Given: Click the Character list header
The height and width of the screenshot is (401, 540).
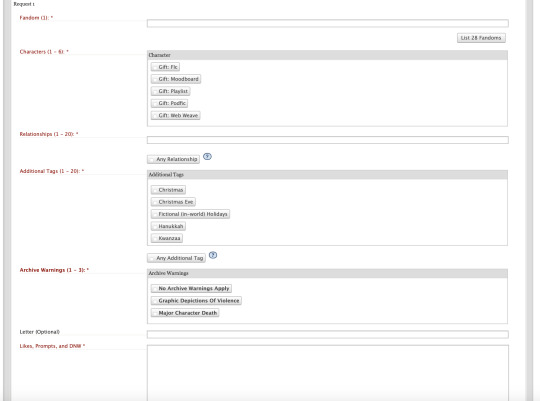Looking at the screenshot, I should tap(327, 55).
